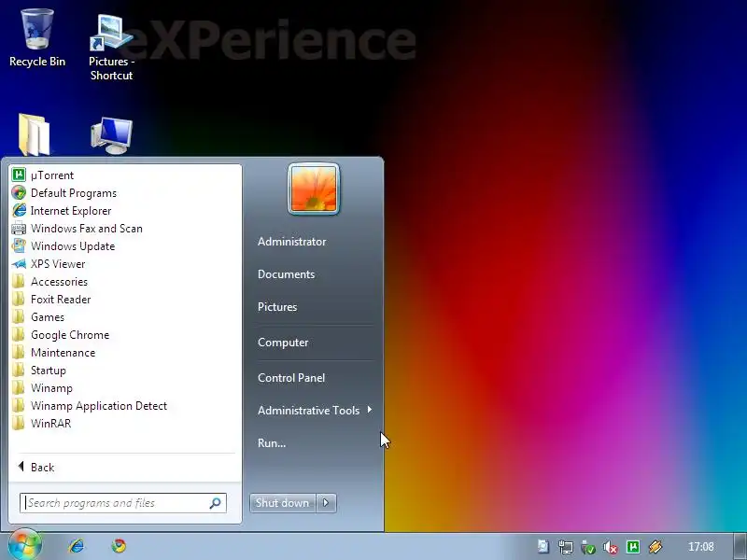Select the folder icon on the desktop

[x=34, y=134]
